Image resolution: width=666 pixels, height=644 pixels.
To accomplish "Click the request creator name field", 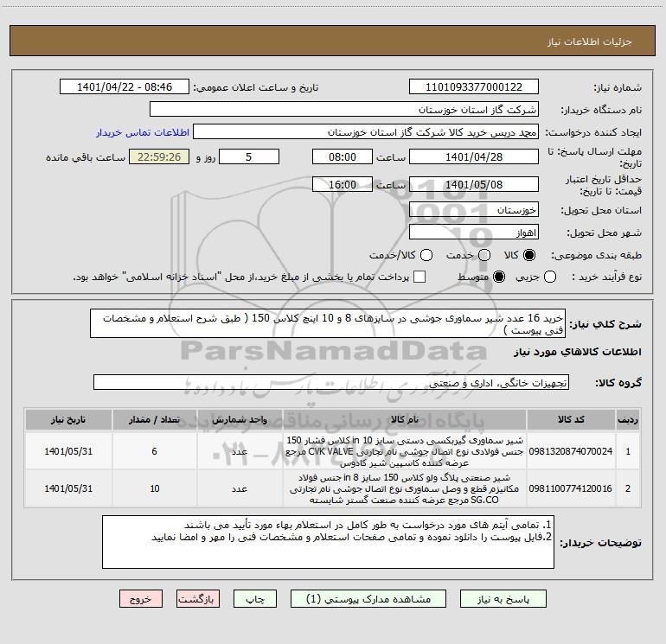I will [366, 132].
